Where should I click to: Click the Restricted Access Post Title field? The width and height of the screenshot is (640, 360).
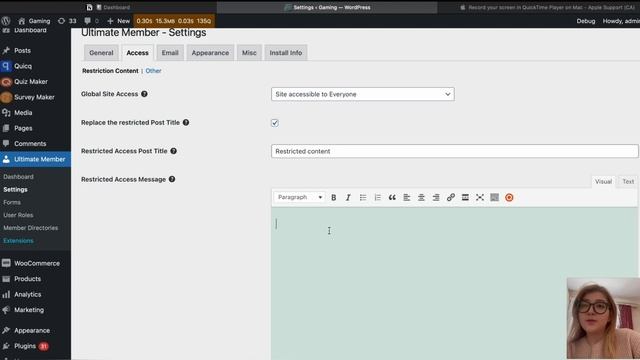[454, 151]
